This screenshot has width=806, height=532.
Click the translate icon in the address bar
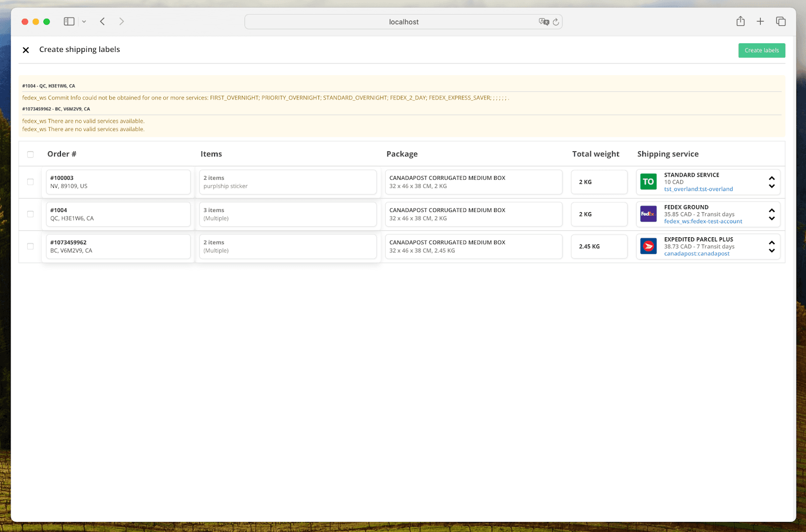(x=544, y=22)
